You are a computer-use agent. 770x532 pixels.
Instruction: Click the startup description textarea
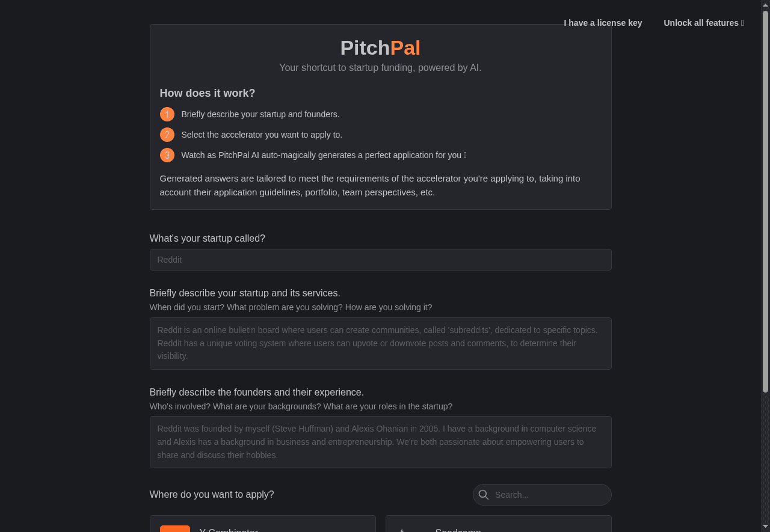(380, 343)
